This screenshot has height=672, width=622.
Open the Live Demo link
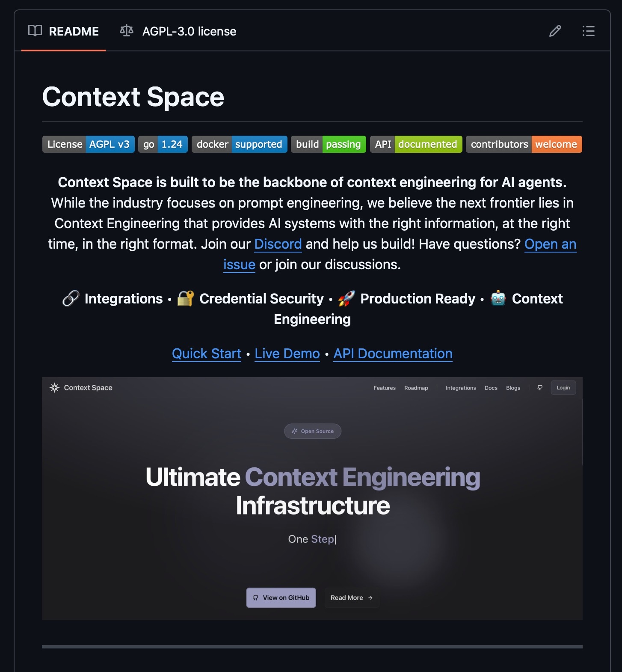tap(287, 354)
